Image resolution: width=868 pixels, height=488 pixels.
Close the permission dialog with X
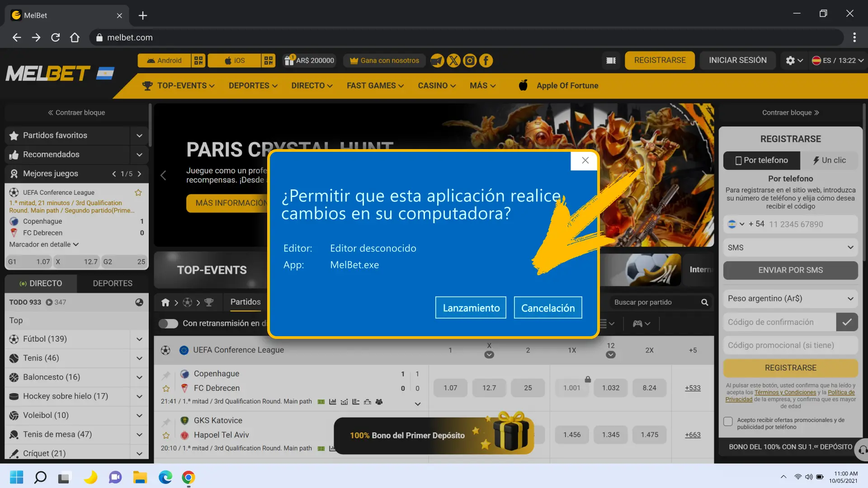(585, 160)
